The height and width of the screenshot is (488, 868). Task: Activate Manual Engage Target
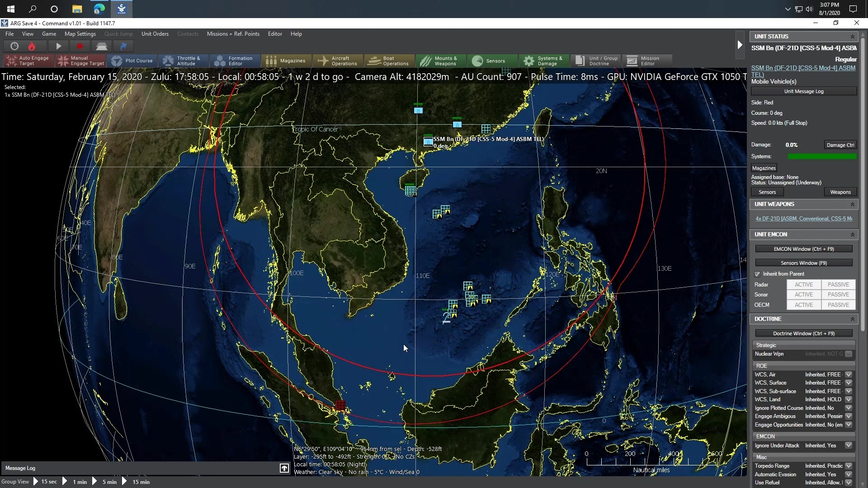81,61
